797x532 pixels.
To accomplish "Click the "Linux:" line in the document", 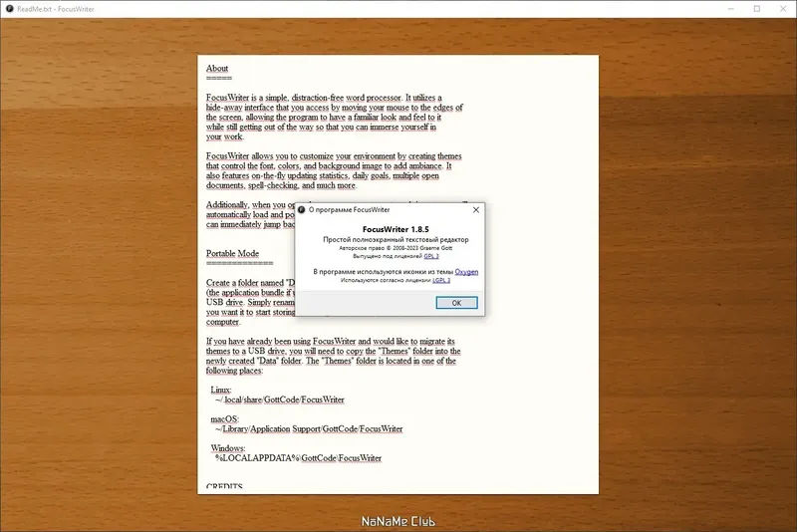I will click(220, 390).
